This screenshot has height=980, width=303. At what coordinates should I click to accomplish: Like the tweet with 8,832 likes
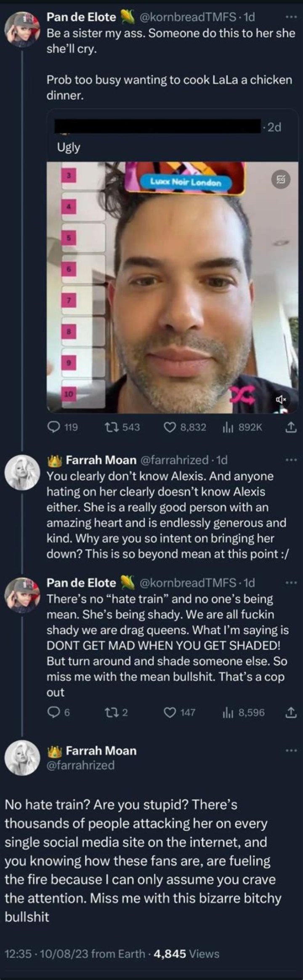pos(169,428)
